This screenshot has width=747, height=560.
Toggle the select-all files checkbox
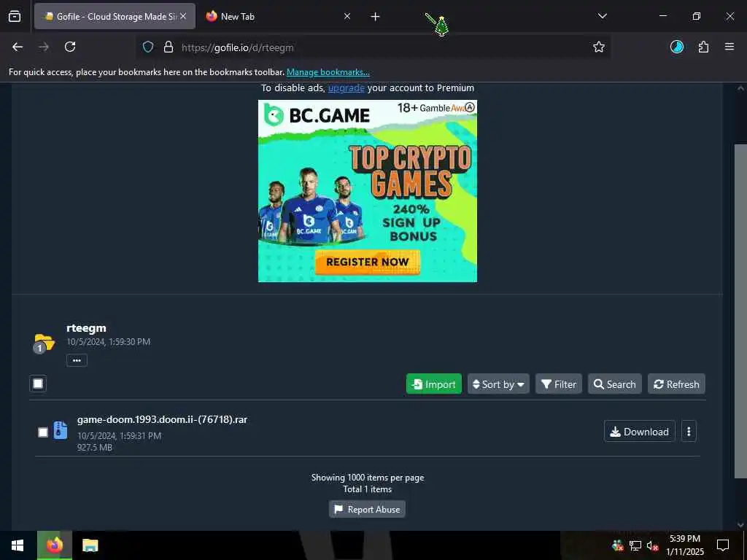tap(38, 384)
